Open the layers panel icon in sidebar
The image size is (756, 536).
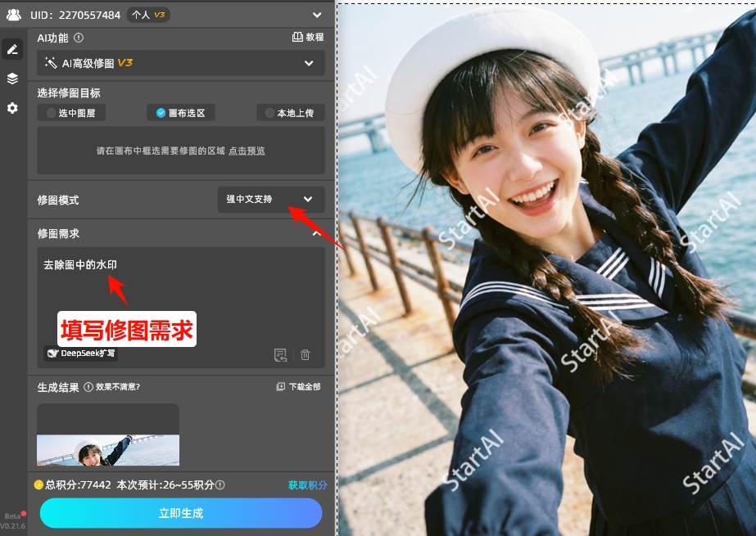pos(12,78)
